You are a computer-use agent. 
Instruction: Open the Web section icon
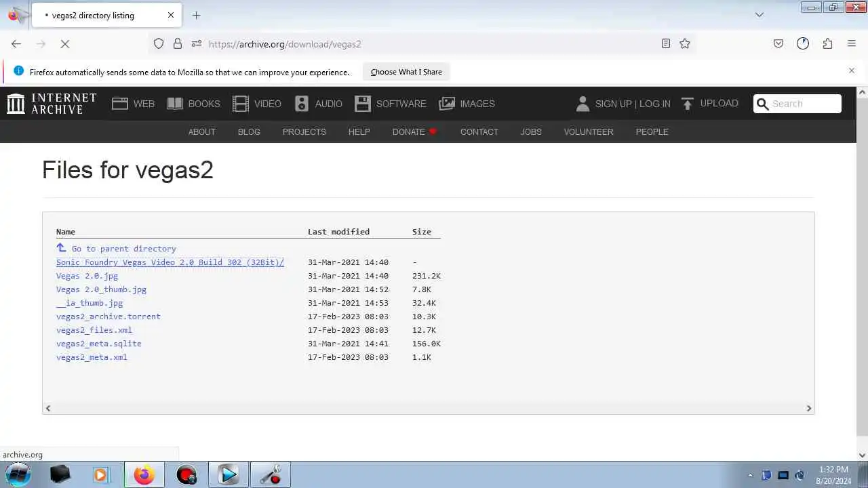[120, 104]
